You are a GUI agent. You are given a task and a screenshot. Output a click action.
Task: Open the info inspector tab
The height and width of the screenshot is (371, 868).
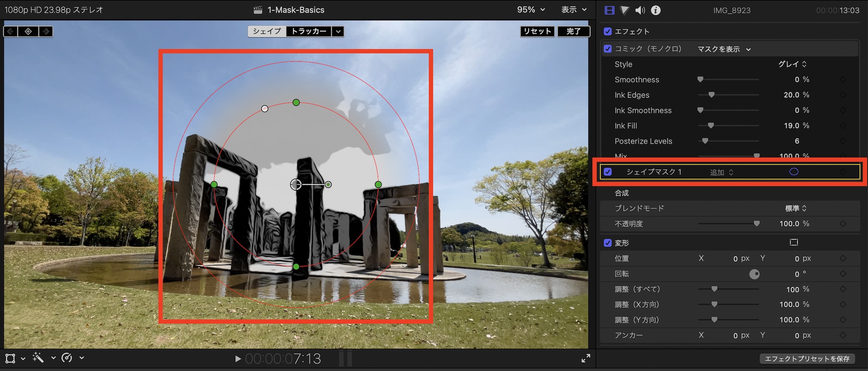656,10
